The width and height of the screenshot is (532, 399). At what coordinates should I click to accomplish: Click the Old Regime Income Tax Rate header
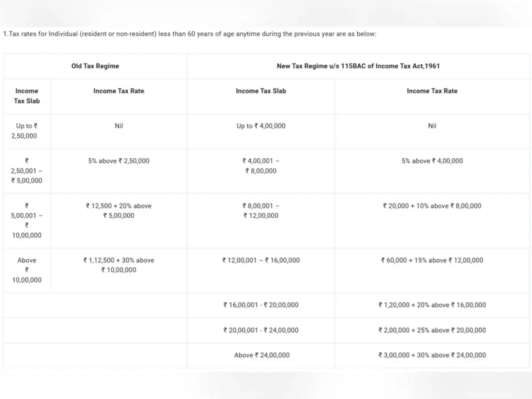pyautogui.click(x=119, y=96)
